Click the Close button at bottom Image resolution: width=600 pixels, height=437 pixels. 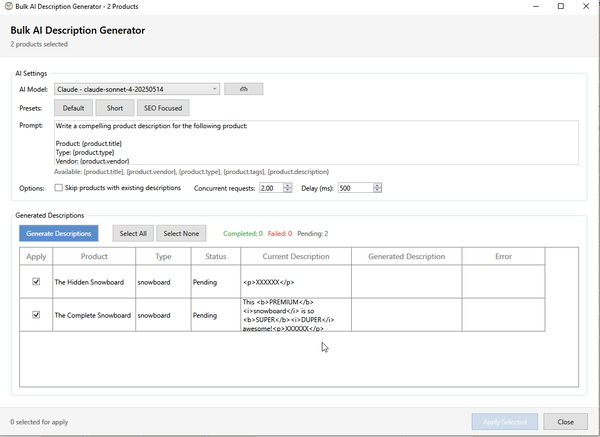coord(565,422)
